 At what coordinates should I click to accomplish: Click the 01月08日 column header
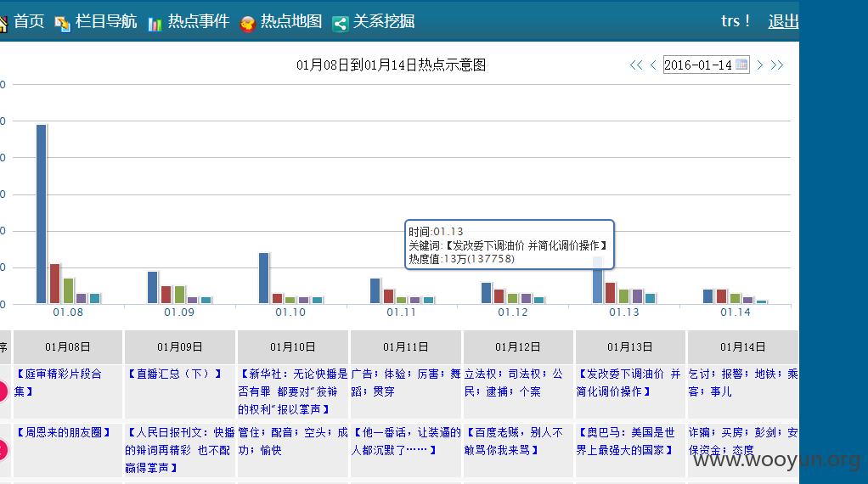point(68,346)
